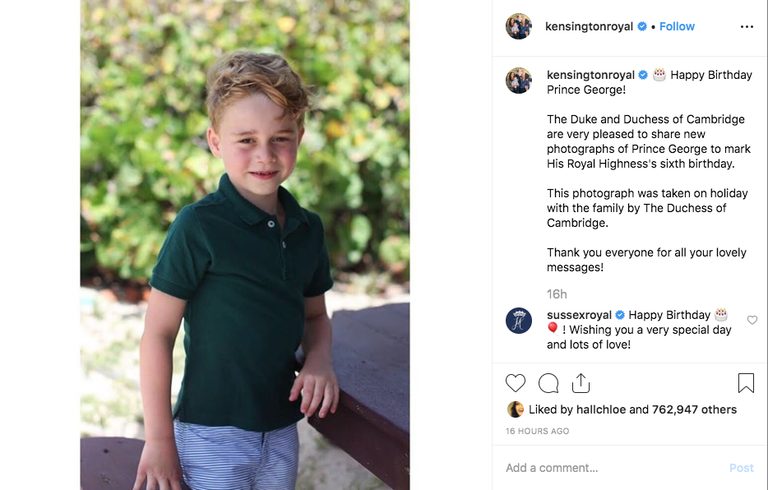This screenshot has width=768, height=490.
Task: Open the kensingtonroyal username in the header
Action: [589, 27]
